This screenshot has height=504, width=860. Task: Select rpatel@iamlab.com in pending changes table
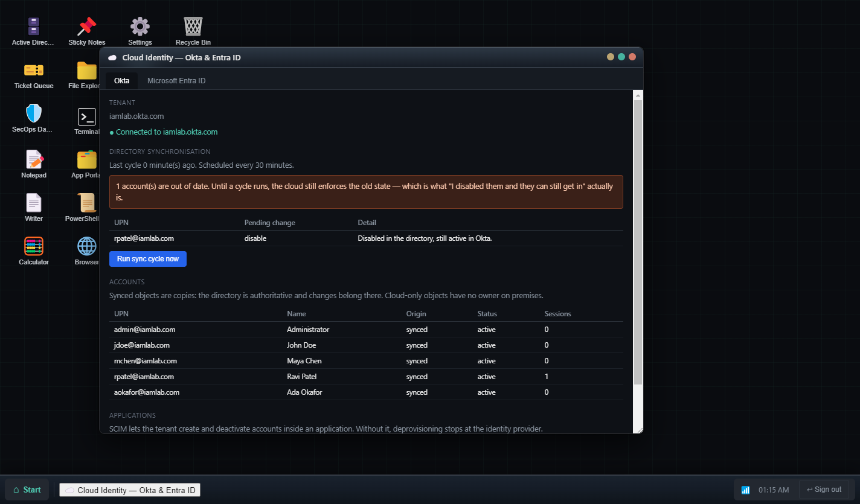[144, 238]
